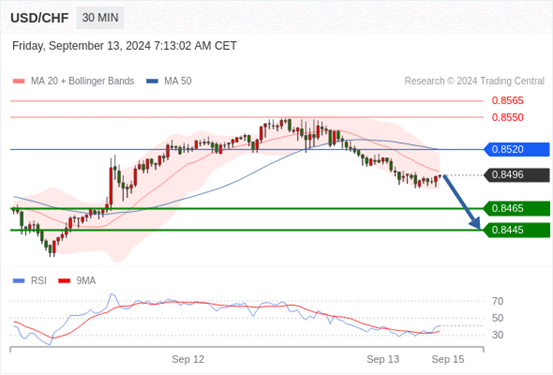Click the MA 50 legend label
This screenshot has width=553, height=375.
click(x=178, y=81)
